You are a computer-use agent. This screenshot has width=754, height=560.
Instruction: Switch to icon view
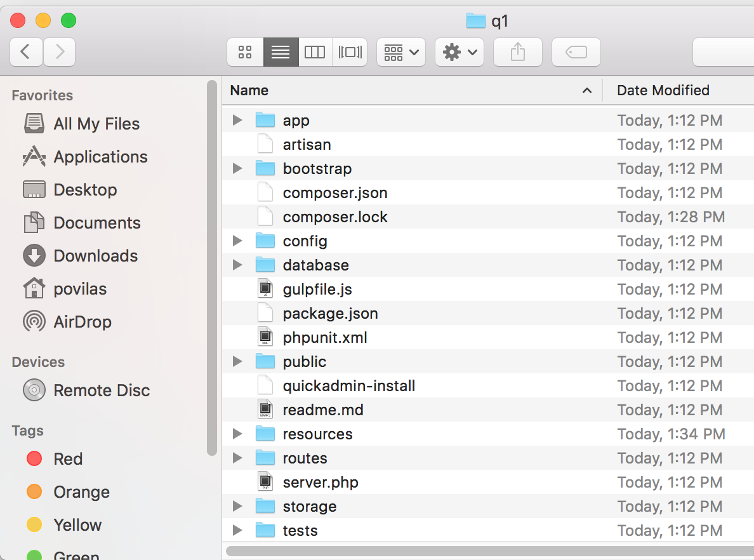click(x=246, y=52)
